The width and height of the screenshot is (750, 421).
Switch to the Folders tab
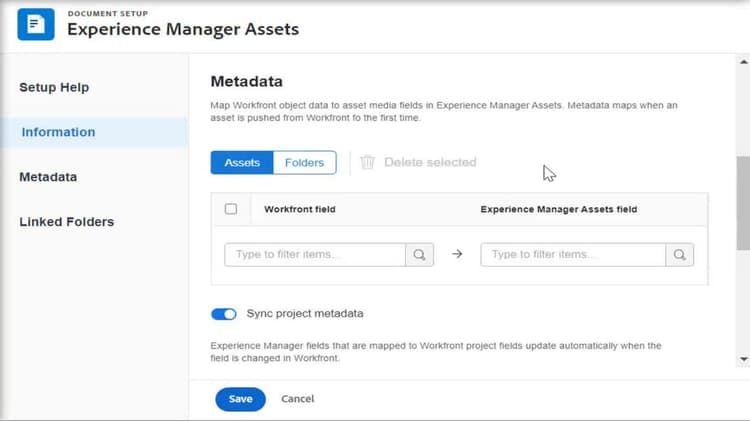click(x=305, y=162)
